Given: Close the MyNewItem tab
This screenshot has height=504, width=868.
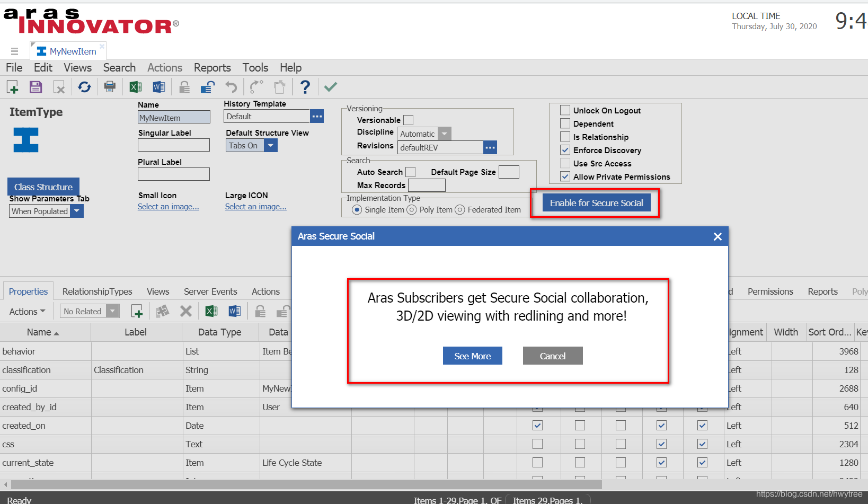Looking at the screenshot, I should (102, 47).
